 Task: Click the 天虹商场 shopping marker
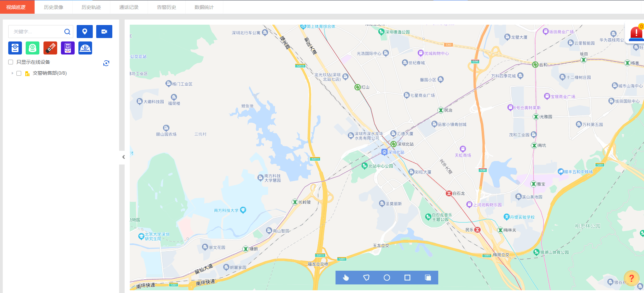[463, 149]
